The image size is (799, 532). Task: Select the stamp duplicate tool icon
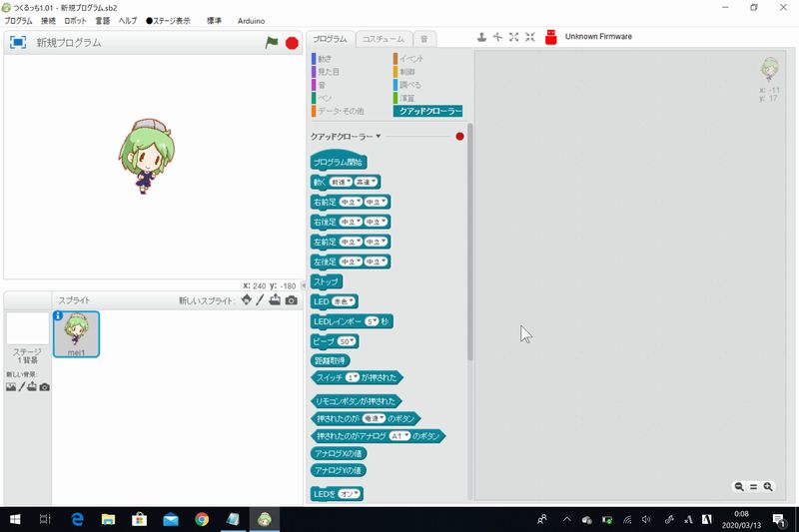(x=480, y=37)
